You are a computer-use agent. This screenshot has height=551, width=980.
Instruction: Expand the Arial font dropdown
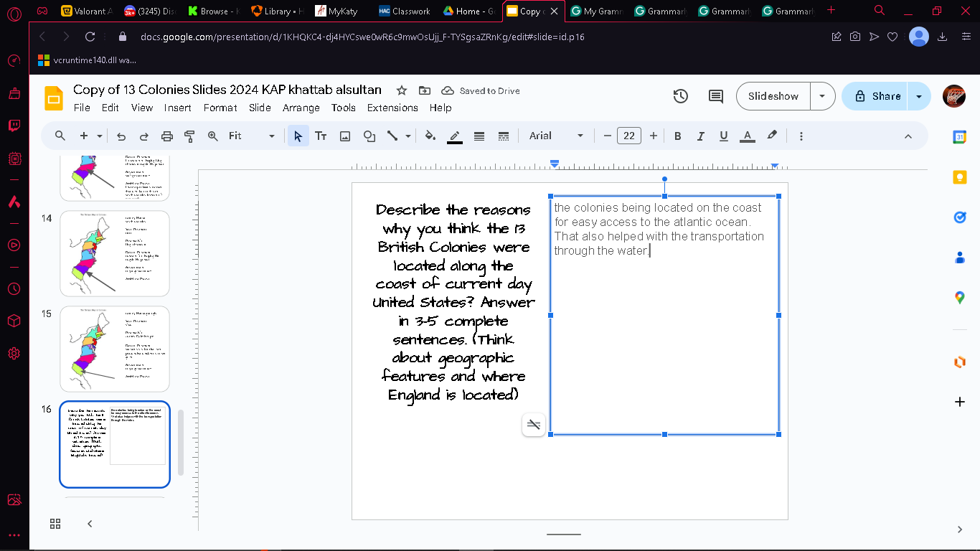point(556,136)
